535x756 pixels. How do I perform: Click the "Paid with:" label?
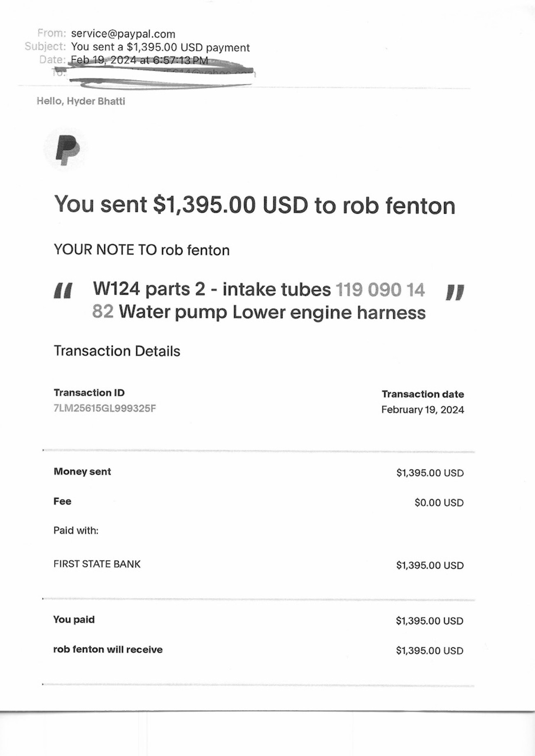[x=76, y=531]
